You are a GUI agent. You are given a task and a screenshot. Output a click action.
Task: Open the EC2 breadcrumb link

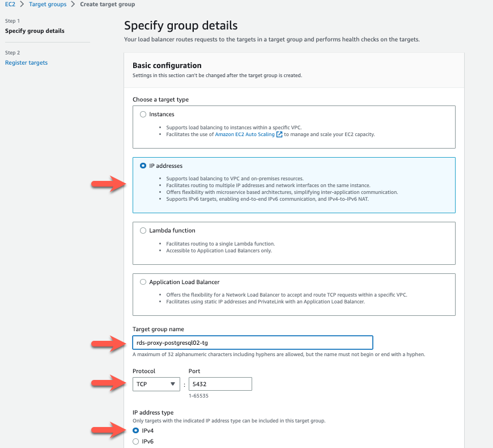(10, 5)
